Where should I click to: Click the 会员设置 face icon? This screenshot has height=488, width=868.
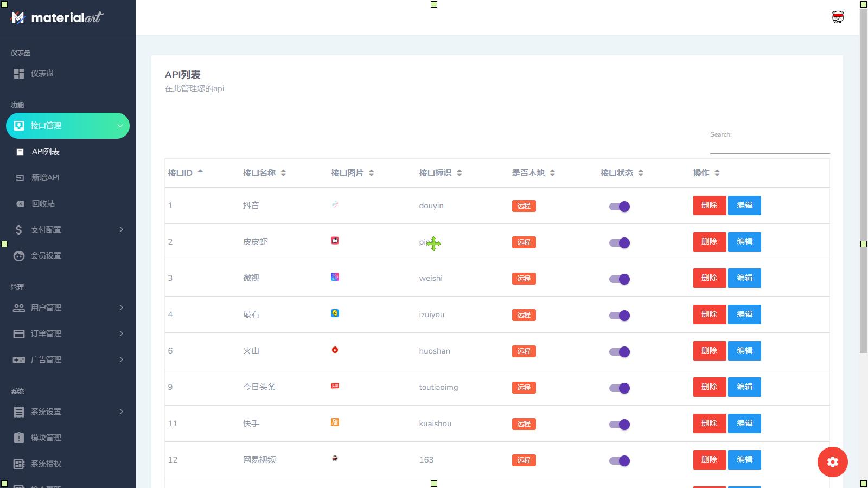pyautogui.click(x=19, y=256)
